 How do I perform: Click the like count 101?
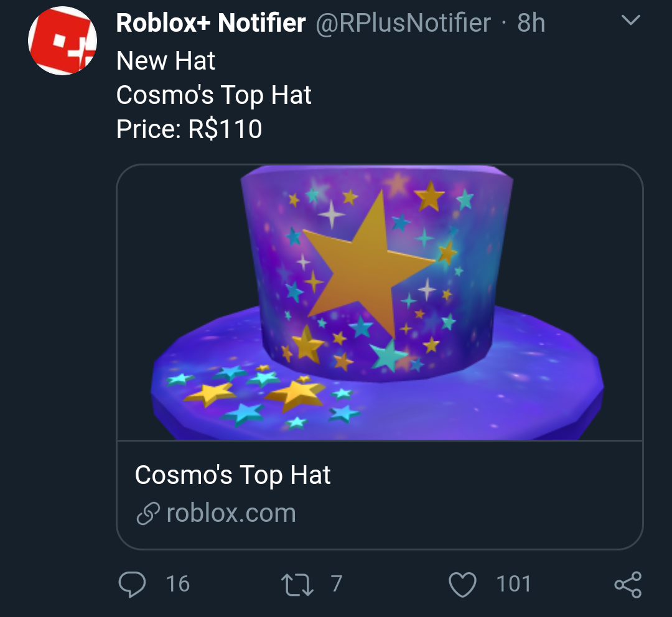pyautogui.click(x=513, y=584)
